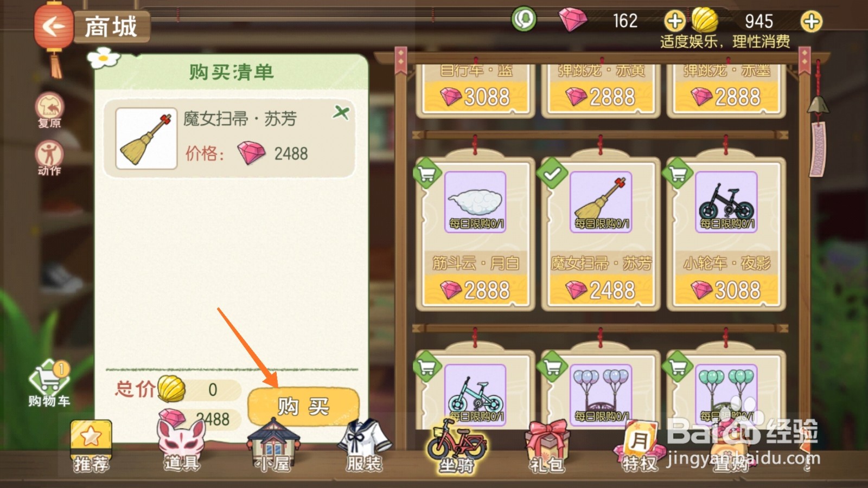Toggle cart selection for 筋斗云·月白
Screen dimensions: 868x488
coord(427,174)
